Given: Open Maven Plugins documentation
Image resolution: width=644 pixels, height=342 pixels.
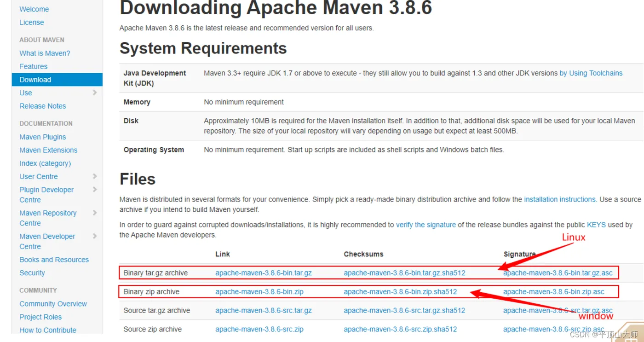Looking at the screenshot, I should [43, 137].
